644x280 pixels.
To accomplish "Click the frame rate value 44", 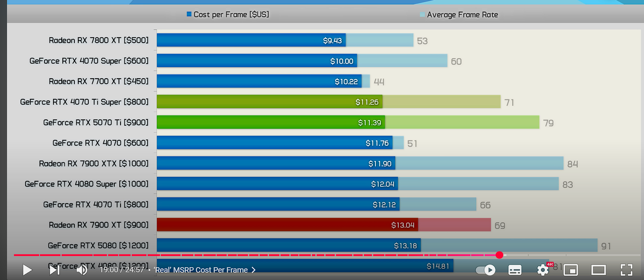I will [x=379, y=82].
